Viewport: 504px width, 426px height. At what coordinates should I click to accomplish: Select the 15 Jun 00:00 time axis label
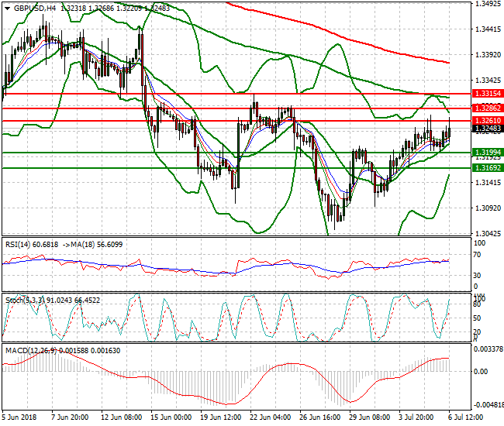pyautogui.click(x=171, y=417)
